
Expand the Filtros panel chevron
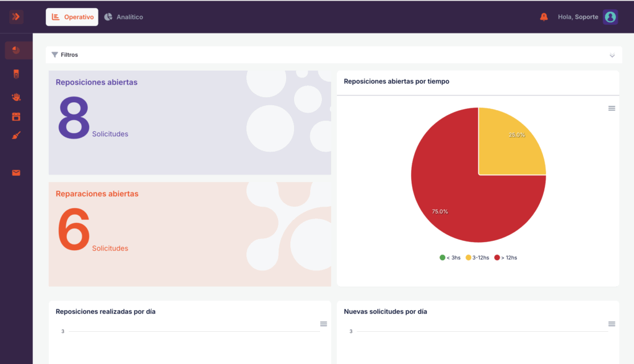click(x=612, y=56)
